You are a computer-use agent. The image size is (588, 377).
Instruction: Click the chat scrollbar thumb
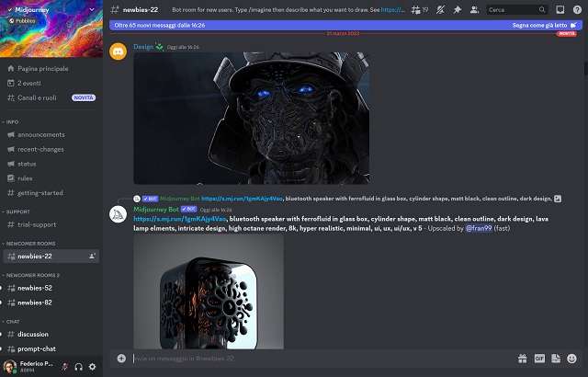585,68
